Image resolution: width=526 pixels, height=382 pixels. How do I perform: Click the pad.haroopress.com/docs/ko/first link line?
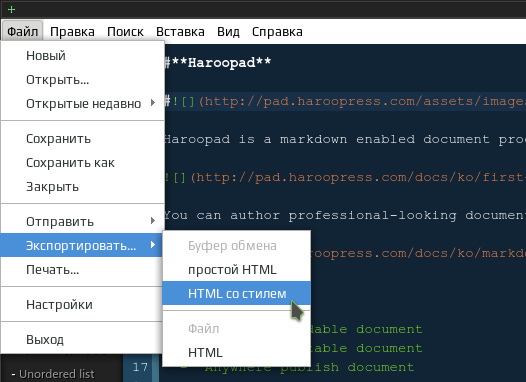[345, 177]
